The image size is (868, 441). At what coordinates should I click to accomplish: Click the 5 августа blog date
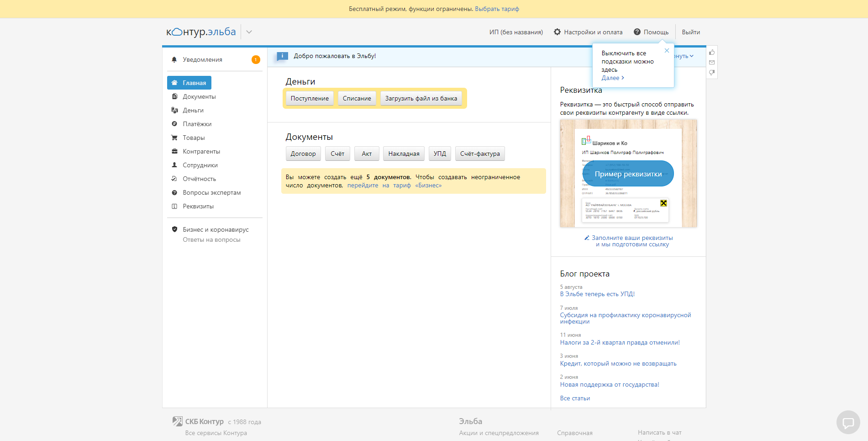pyautogui.click(x=571, y=287)
